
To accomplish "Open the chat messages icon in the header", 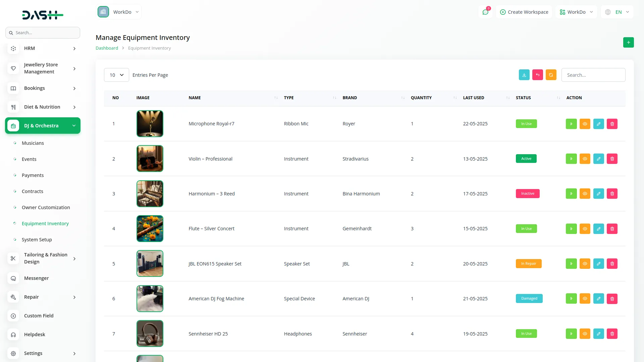I will 485,12.
